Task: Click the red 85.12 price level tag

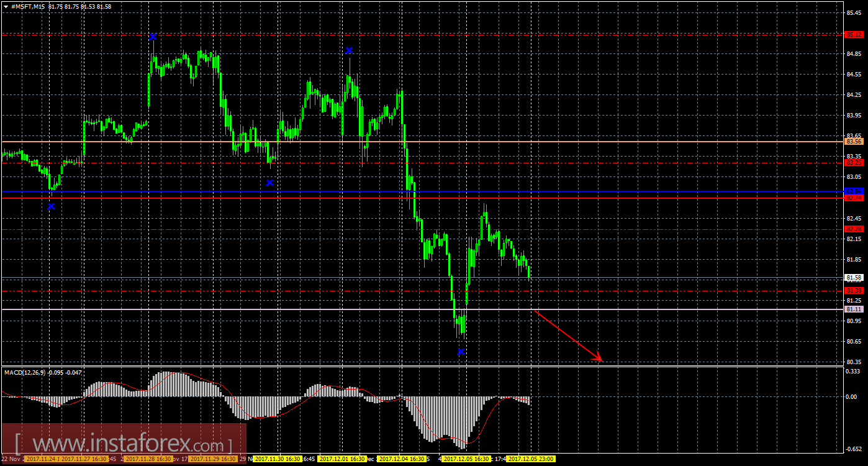Action: tap(854, 35)
